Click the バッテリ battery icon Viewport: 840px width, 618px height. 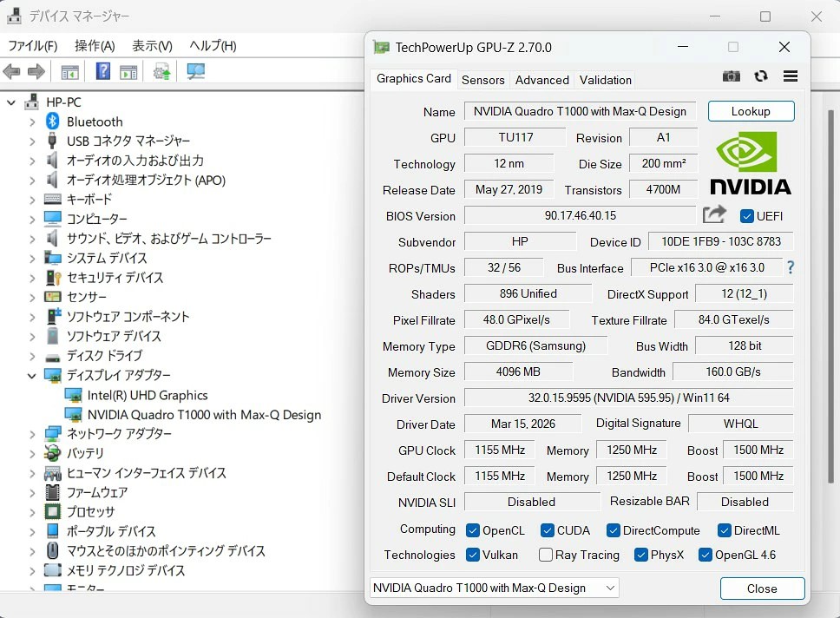(x=52, y=453)
